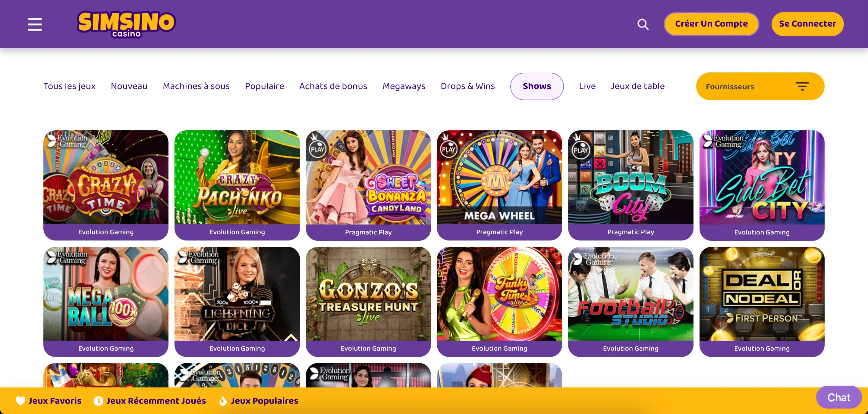Click the Jeux Récemment Joués clock icon
Image resolution: width=868 pixels, height=414 pixels.
(x=98, y=400)
